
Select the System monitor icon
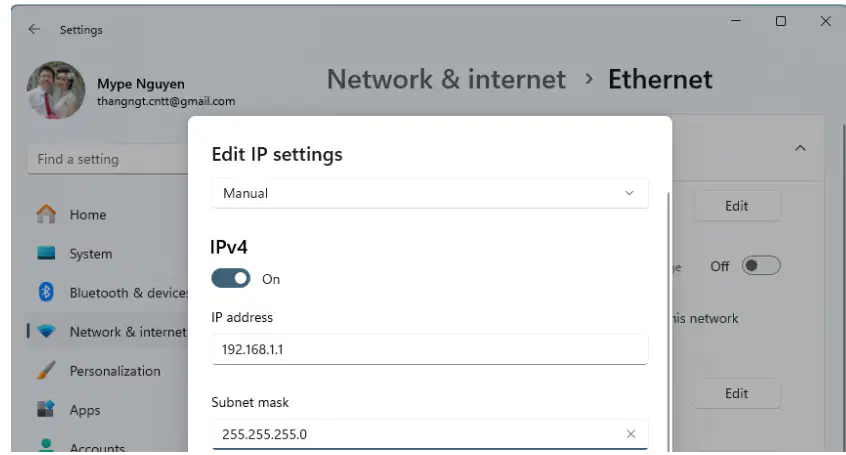tap(46, 253)
